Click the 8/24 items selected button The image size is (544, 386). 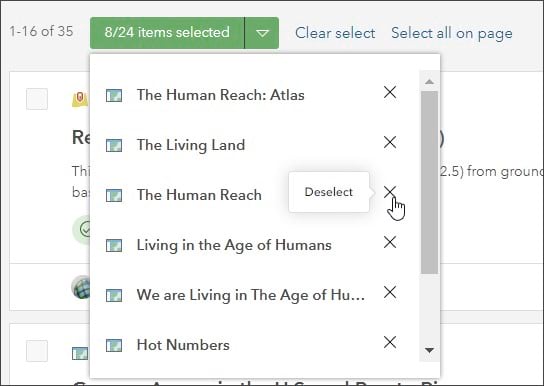[167, 33]
